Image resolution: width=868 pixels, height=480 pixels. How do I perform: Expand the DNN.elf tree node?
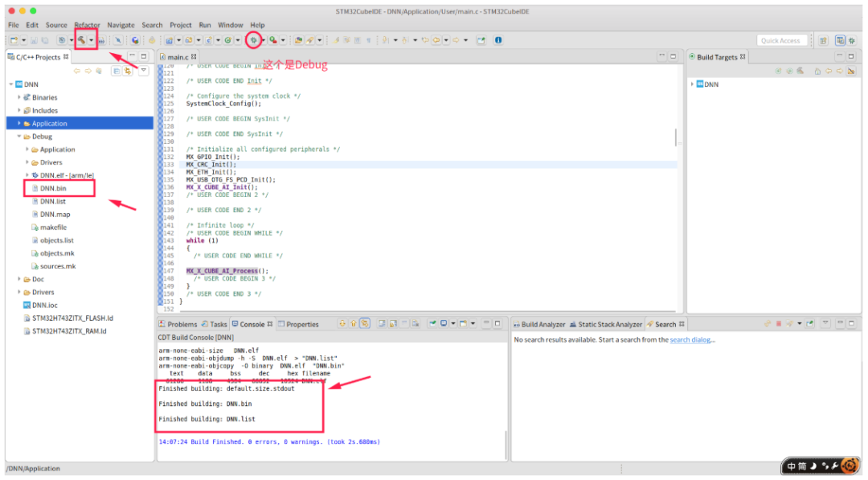click(27, 175)
